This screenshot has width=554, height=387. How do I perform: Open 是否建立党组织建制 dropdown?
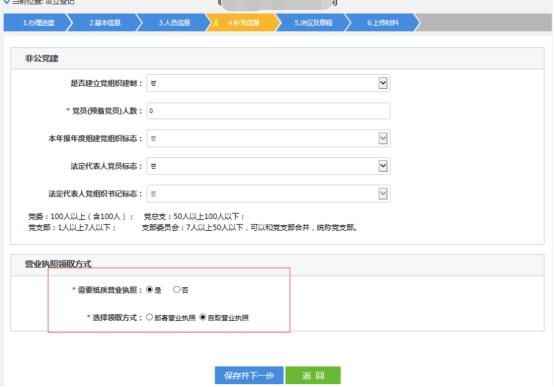click(269, 83)
